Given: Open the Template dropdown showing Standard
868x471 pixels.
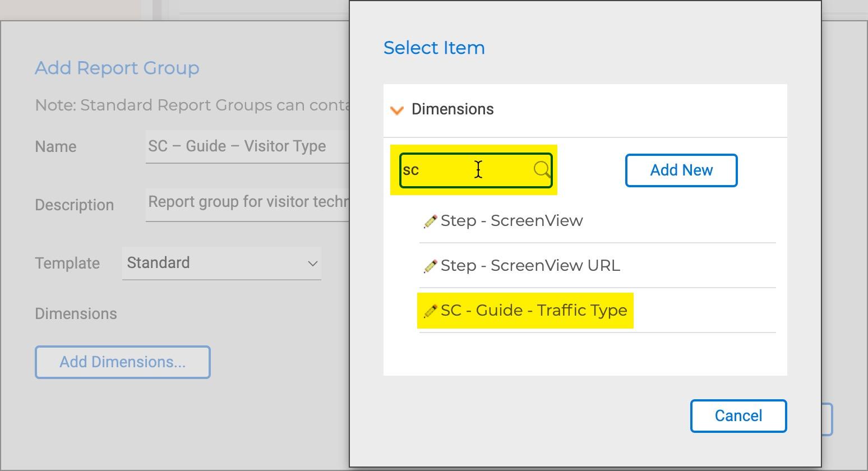Looking at the screenshot, I should pos(221,263).
